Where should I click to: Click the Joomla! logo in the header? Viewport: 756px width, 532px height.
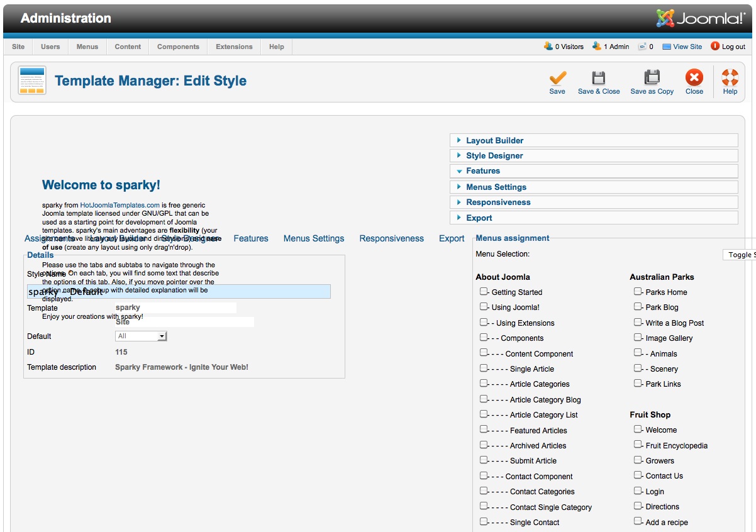coord(701,18)
